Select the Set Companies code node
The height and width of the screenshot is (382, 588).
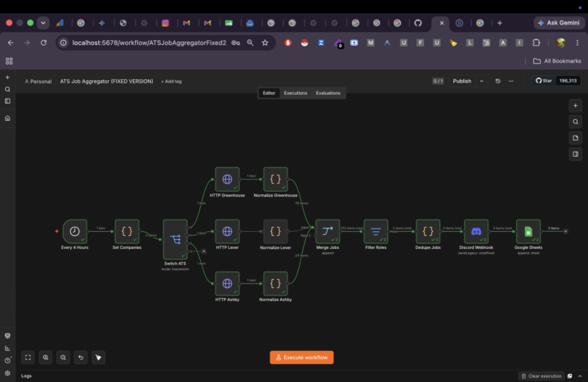tap(127, 232)
